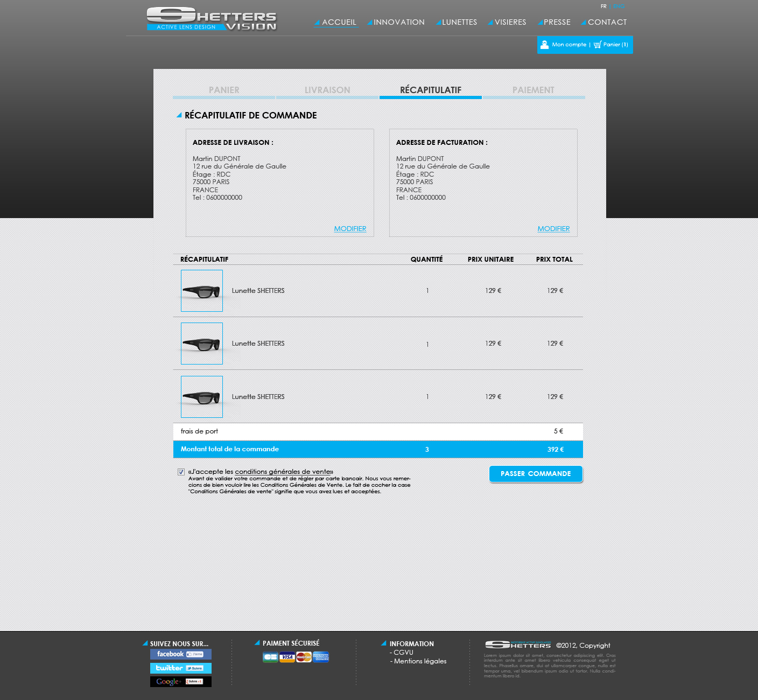Open the LUNETTES menu item
Screen dimensions: 758x700
(x=459, y=22)
